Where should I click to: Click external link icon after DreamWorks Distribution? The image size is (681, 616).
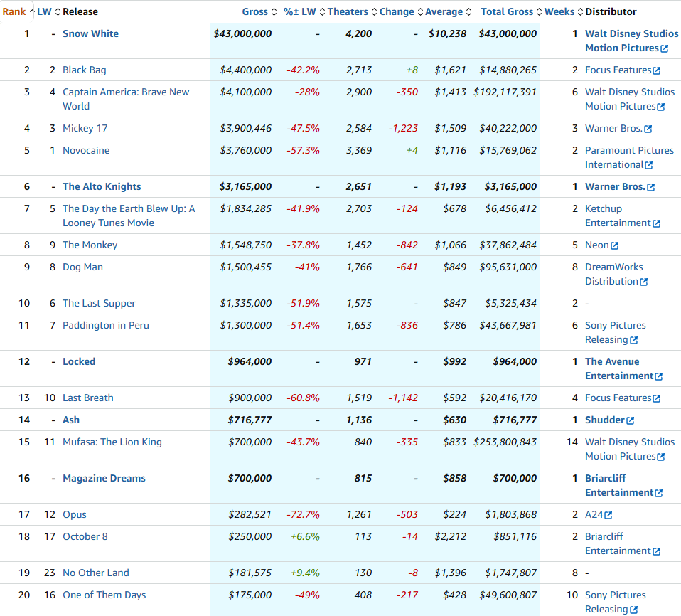tap(643, 282)
